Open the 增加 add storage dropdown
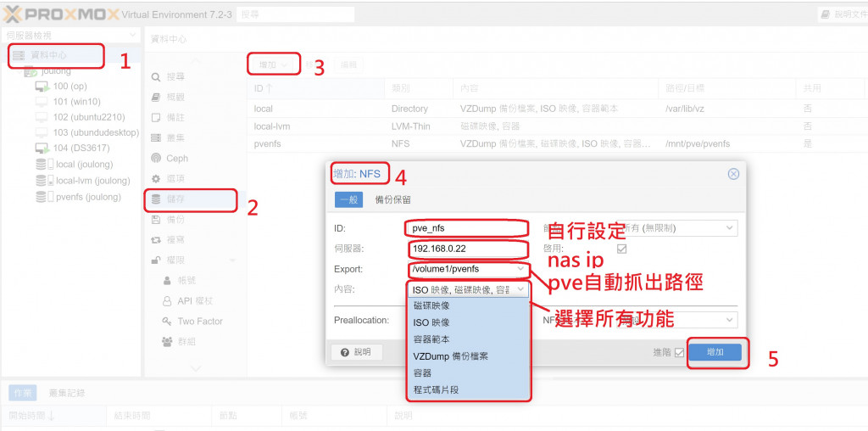This screenshot has height=431, width=868. [x=274, y=64]
